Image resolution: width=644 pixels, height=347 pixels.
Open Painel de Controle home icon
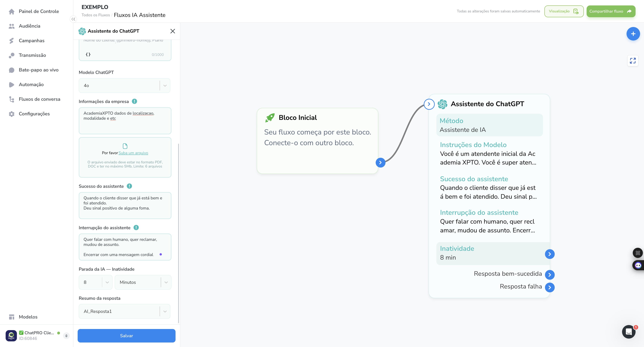click(11, 11)
